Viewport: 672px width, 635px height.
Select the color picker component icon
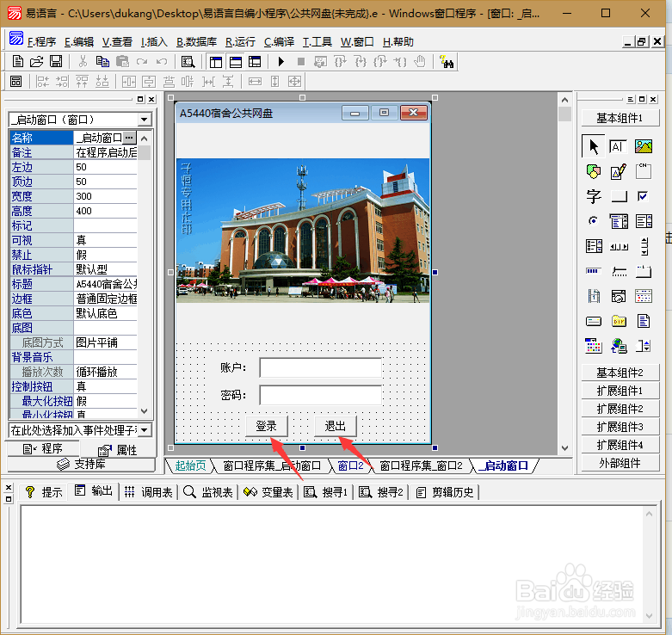pos(594,345)
